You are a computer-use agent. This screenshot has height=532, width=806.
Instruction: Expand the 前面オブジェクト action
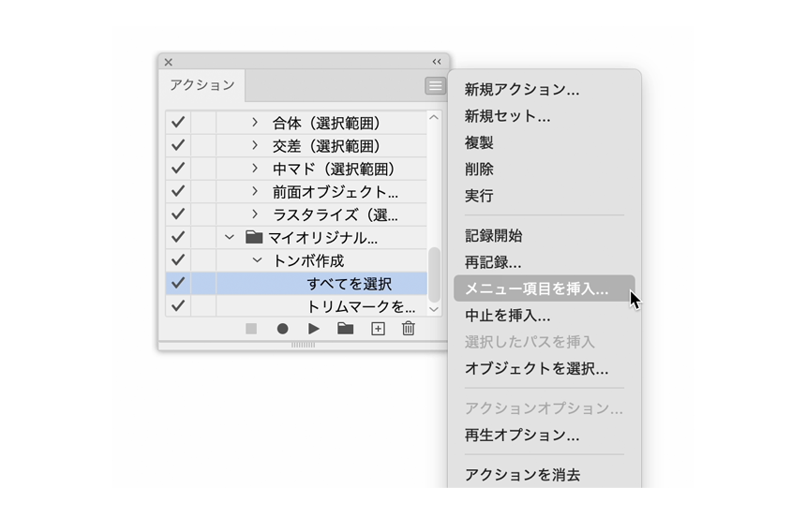255,191
